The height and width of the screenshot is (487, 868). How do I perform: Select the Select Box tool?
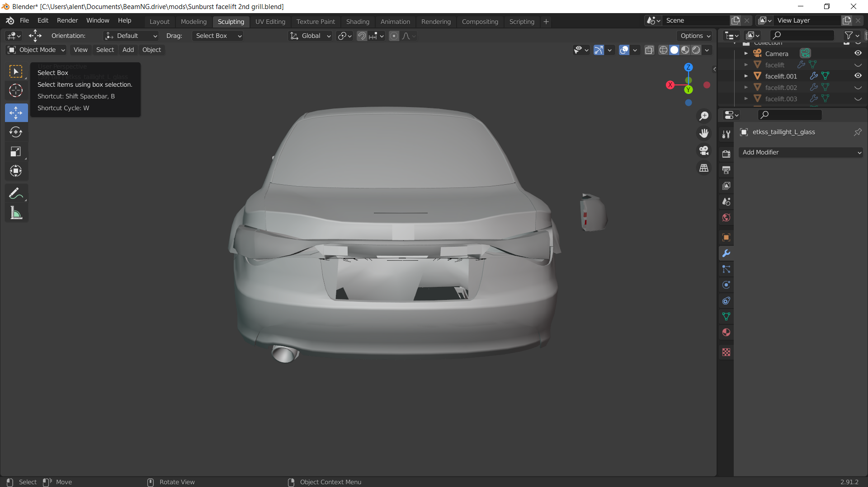coord(16,72)
